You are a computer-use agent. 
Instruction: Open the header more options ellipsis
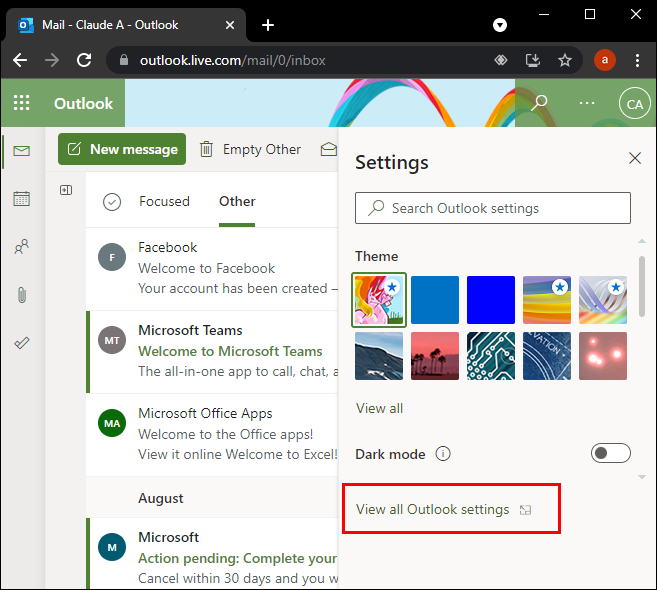pos(587,103)
